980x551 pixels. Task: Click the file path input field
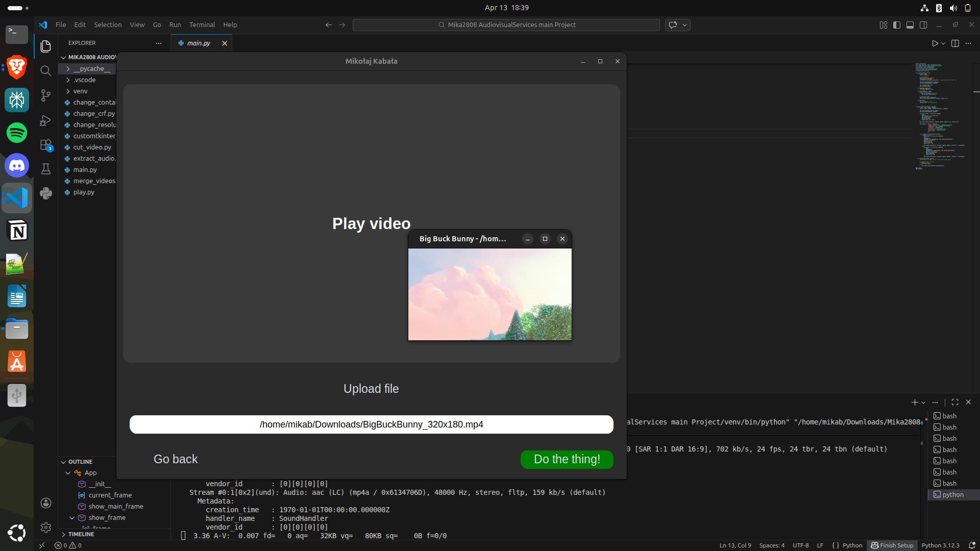[x=371, y=424]
